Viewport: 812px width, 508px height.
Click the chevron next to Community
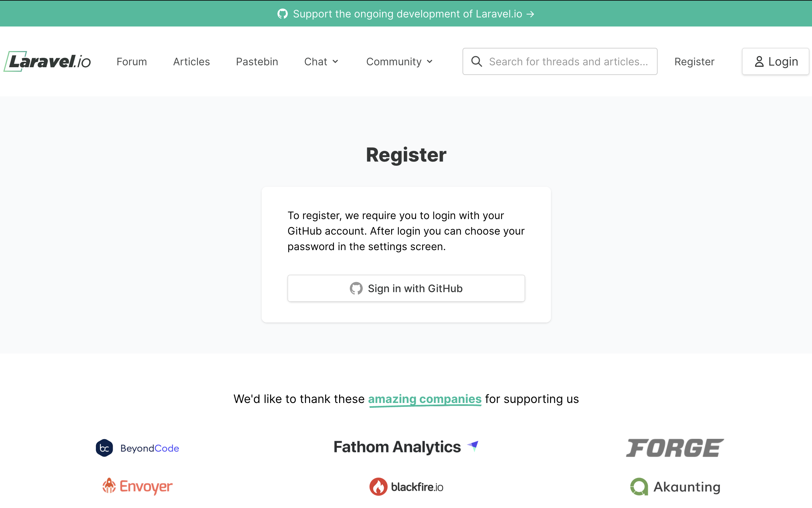pyautogui.click(x=430, y=62)
